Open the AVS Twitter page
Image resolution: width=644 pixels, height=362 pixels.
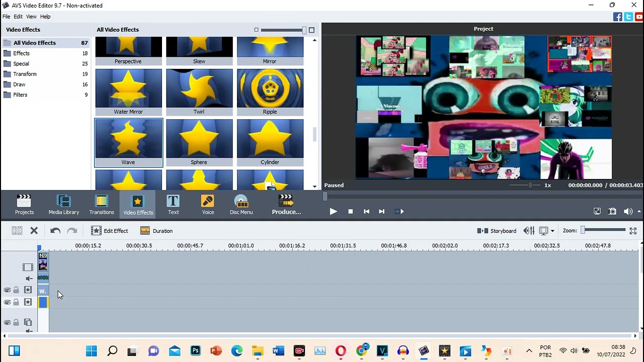coord(628,17)
